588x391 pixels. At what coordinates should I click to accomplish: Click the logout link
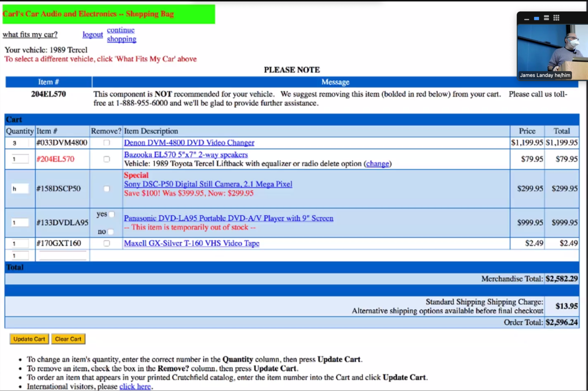click(x=92, y=34)
